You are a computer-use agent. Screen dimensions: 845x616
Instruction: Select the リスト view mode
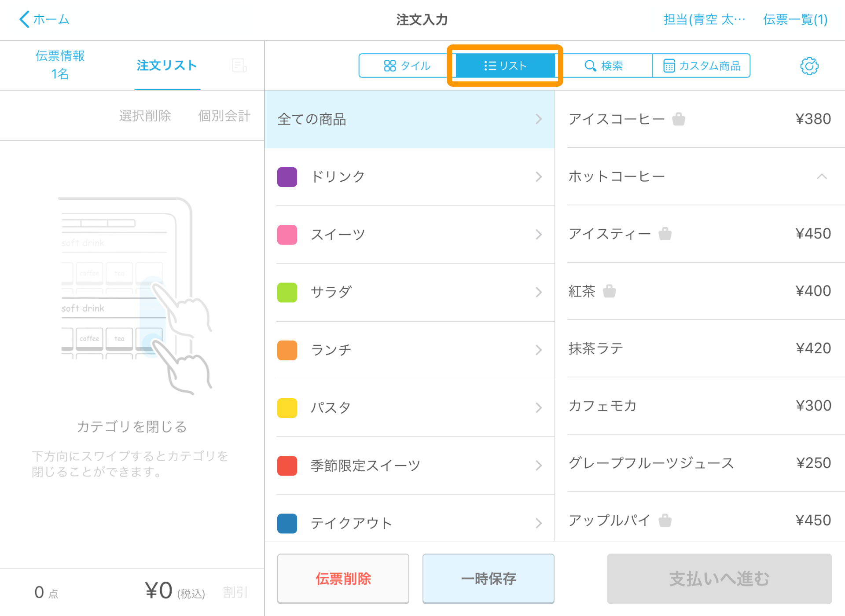coord(505,66)
